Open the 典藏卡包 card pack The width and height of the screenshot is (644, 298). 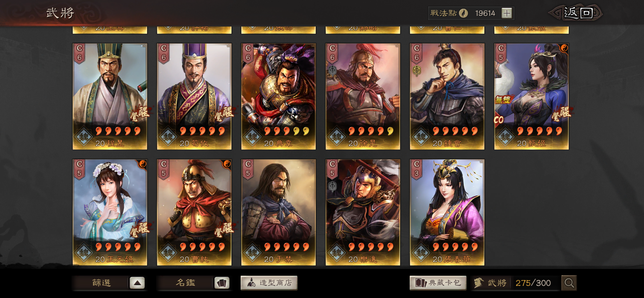438,283
